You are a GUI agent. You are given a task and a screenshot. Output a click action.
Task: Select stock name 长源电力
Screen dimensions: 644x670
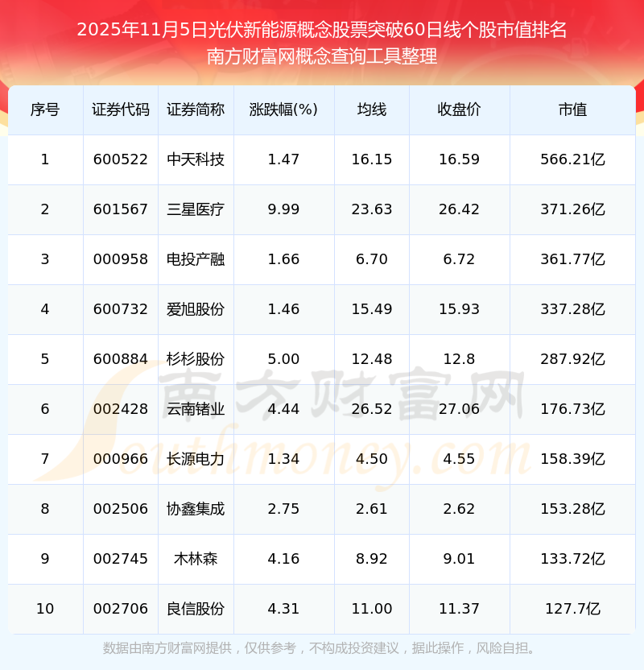[196, 459]
